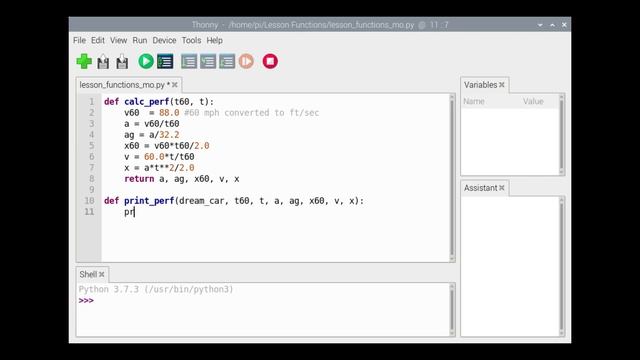The height and width of the screenshot is (360, 640).
Task: Click the Debug current script icon
Action: coord(165,62)
